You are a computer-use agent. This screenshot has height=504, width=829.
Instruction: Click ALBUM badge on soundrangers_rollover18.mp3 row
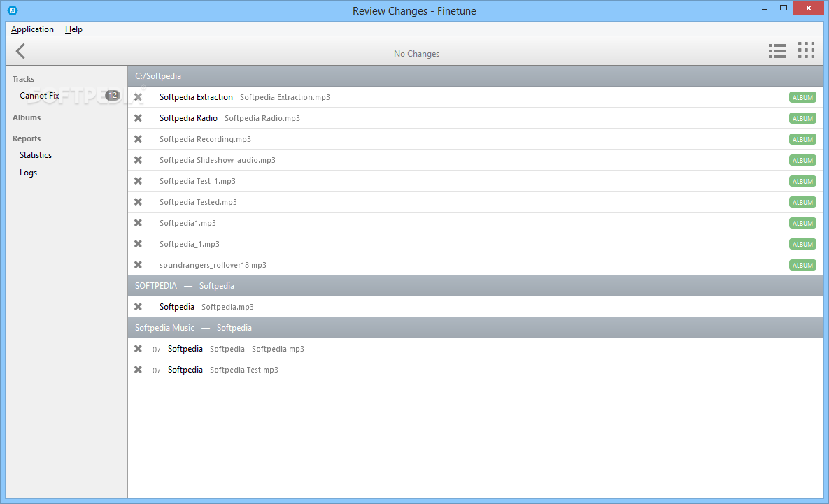pos(802,265)
